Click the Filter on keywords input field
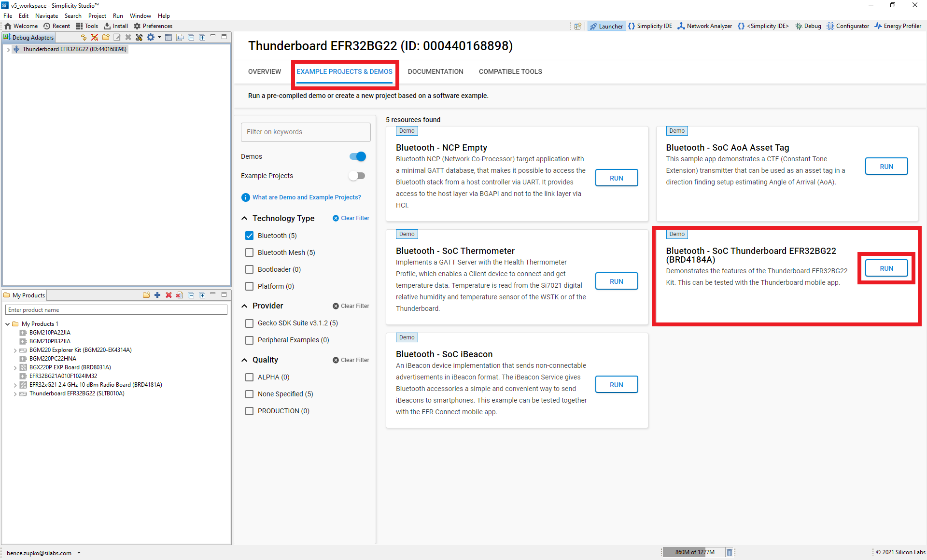This screenshot has height=560, width=927. click(306, 131)
